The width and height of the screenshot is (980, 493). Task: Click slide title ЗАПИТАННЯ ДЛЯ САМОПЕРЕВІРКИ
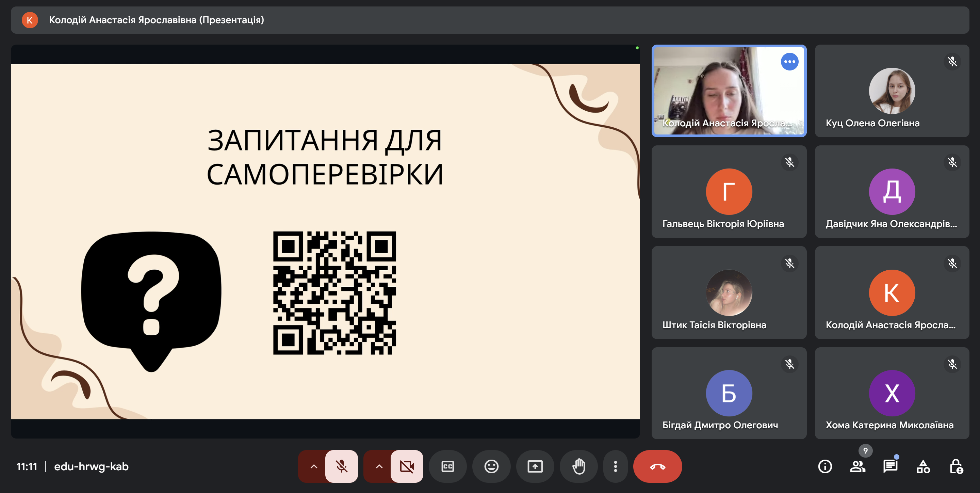(x=325, y=157)
